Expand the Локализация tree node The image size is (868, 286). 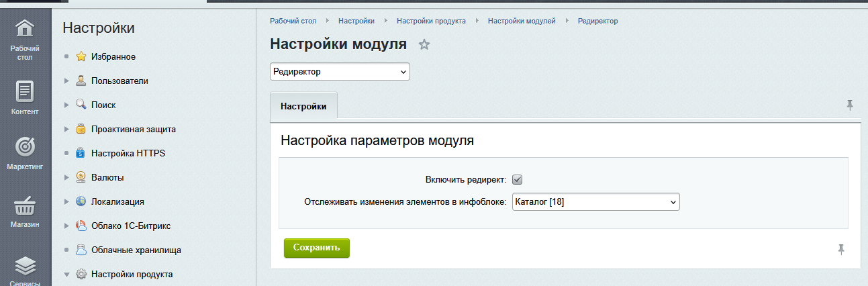click(66, 201)
